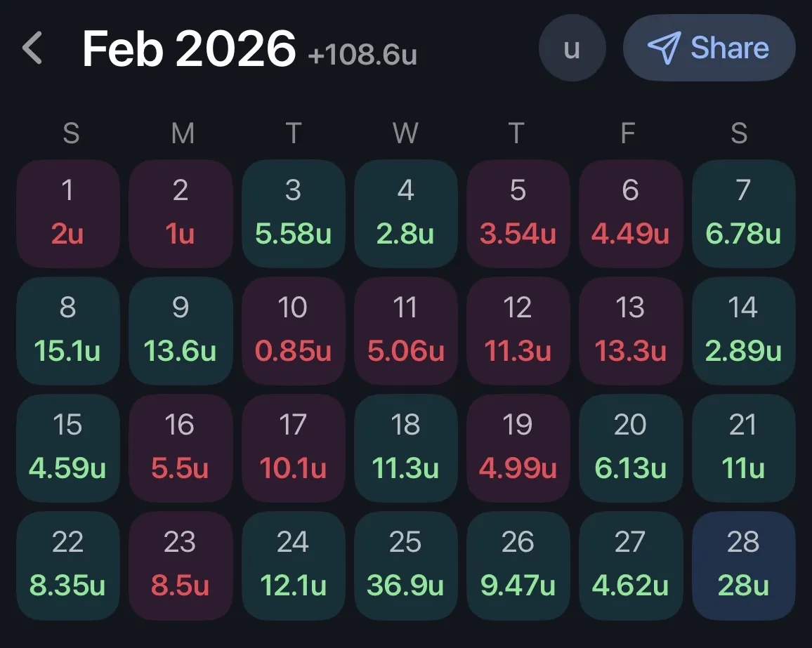Select the circular 'u' units button
This screenshot has width=812, height=648.
pos(572,48)
